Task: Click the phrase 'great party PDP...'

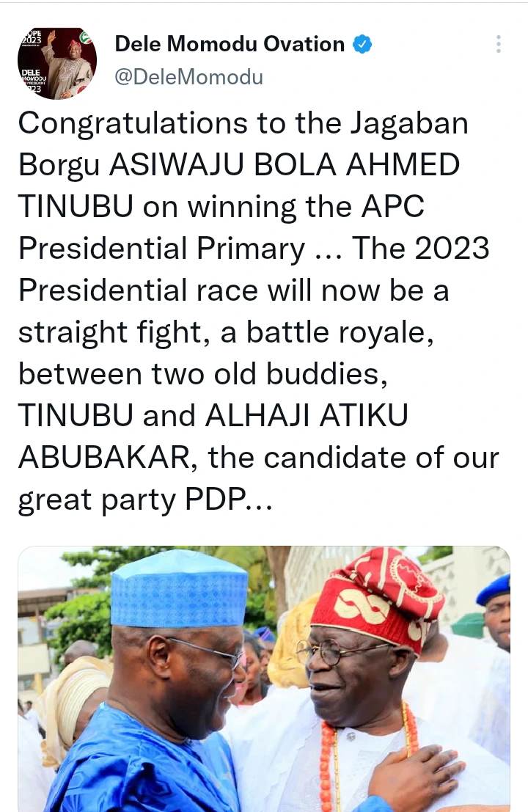Action: point(143,501)
